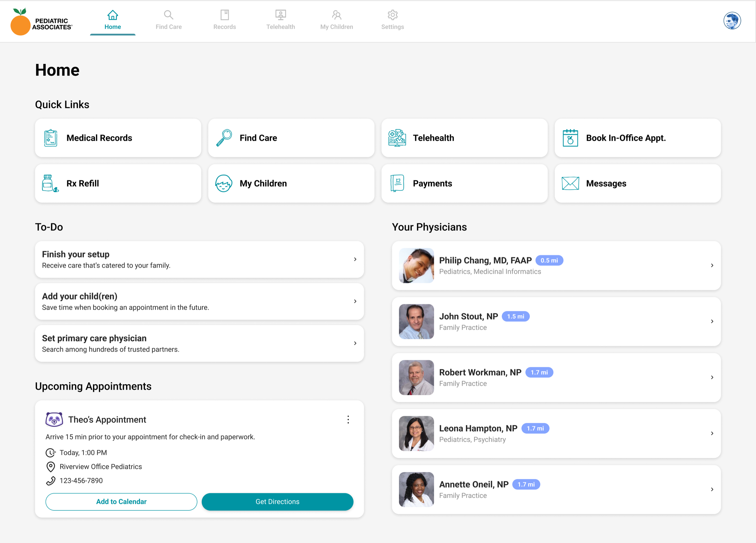Screen dimensions: 756x543
Task: Go to the Settings tab
Action: pyautogui.click(x=393, y=21)
